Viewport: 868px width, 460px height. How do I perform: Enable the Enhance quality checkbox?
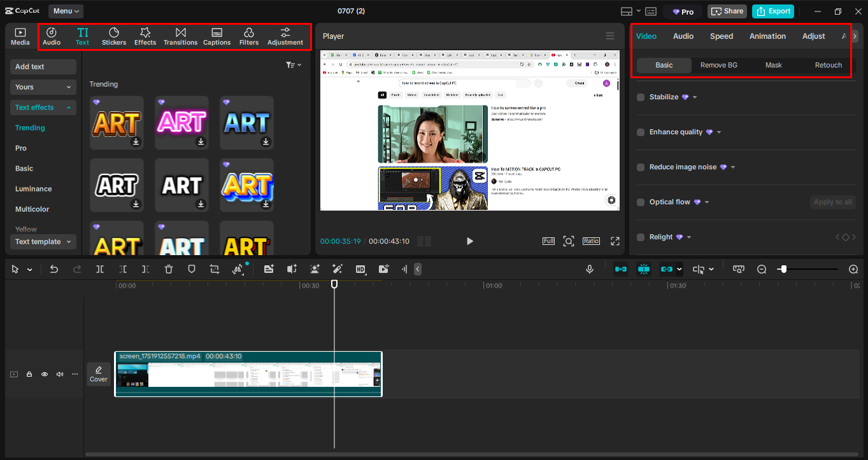point(641,132)
